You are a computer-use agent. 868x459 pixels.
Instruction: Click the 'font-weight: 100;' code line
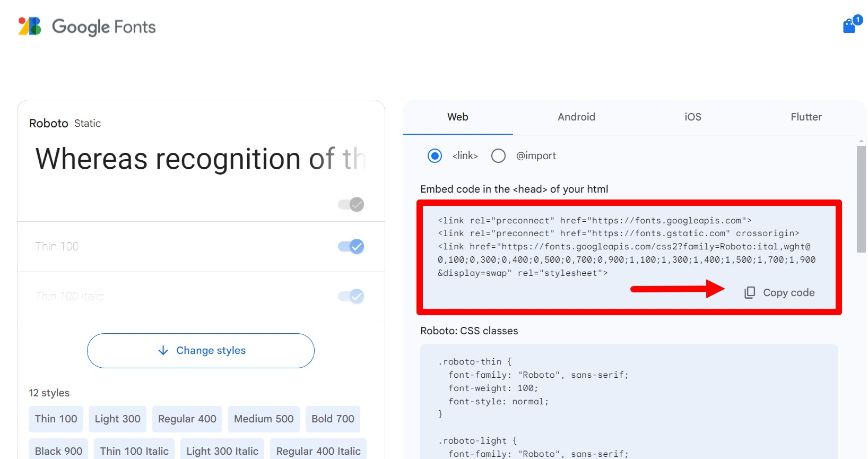coord(493,388)
